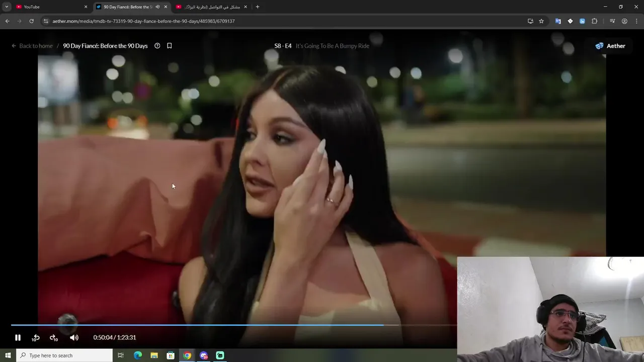Click the webcam overlay thumbnail
The height and width of the screenshot is (362, 644).
point(550,309)
